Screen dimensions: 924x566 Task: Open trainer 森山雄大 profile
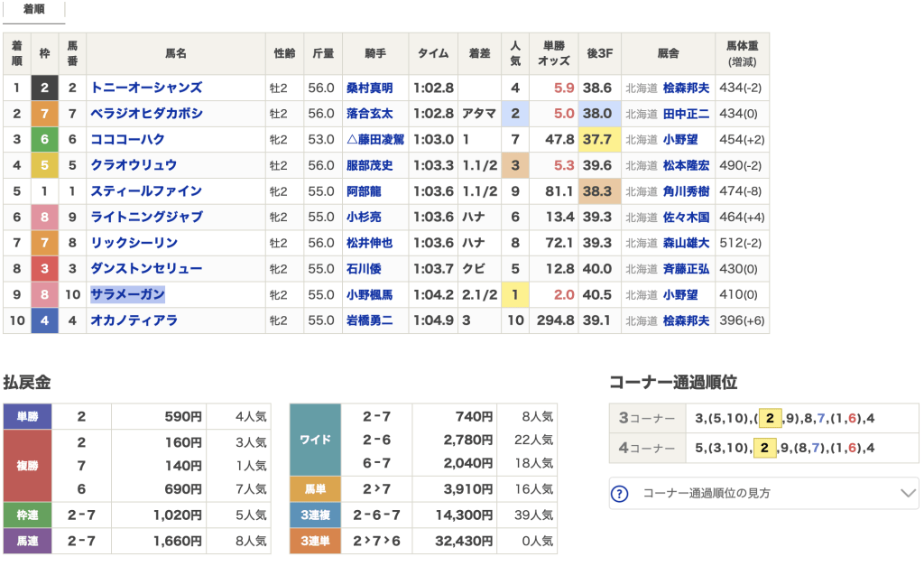click(686, 243)
